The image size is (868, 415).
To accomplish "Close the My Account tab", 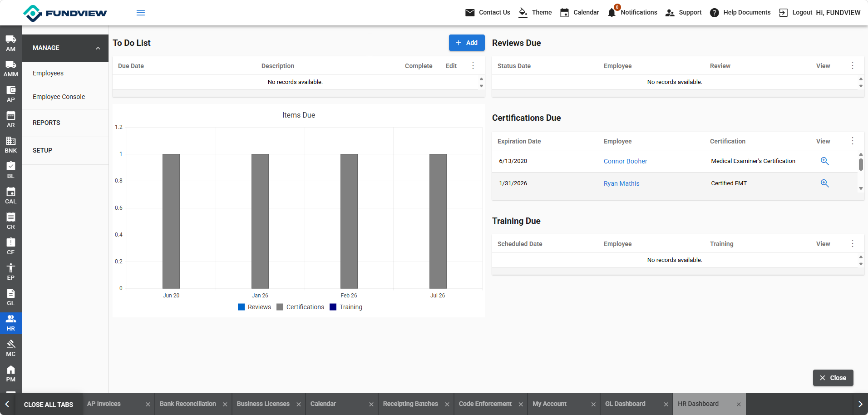I will 593,404.
